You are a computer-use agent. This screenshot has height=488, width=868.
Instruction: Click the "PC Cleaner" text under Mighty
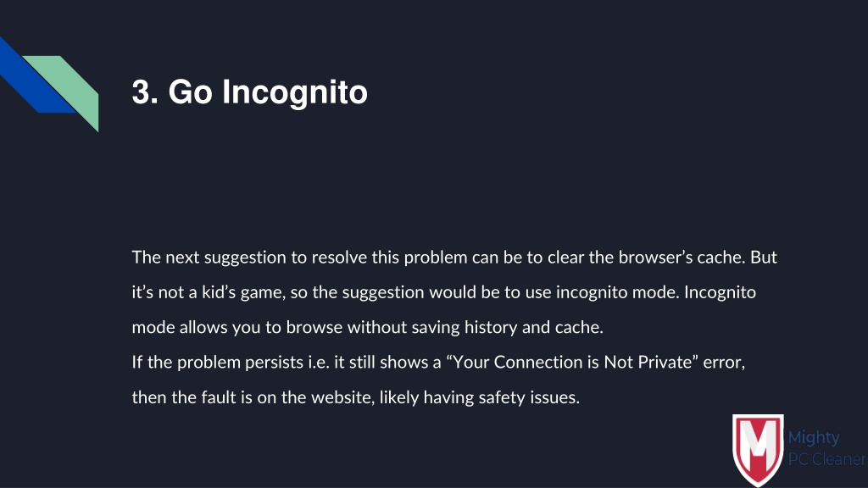[x=826, y=458]
